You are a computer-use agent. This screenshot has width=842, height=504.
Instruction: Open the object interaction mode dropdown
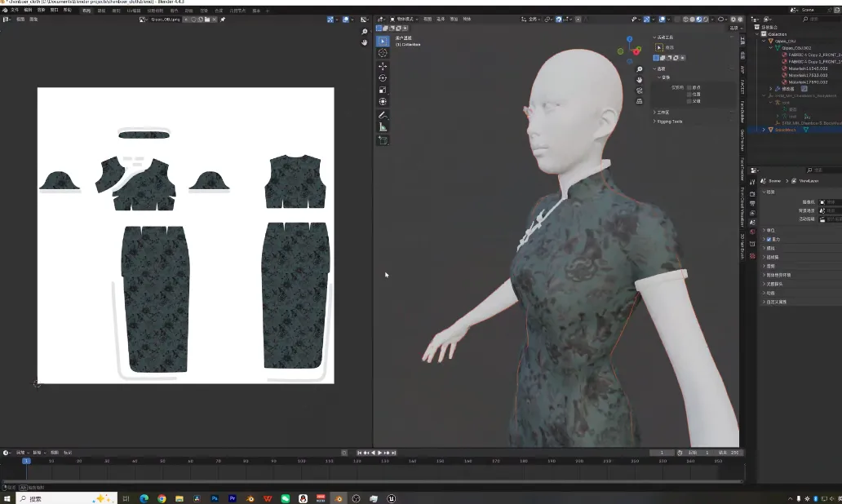point(404,20)
